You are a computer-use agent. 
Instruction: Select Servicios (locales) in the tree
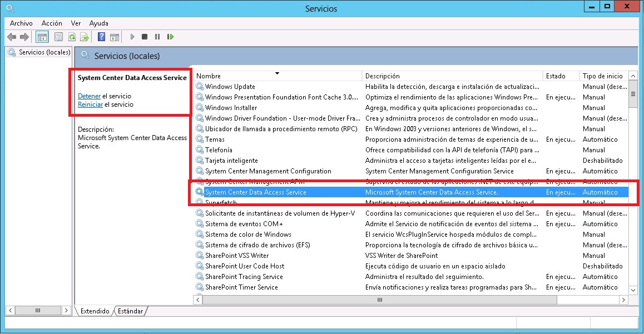click(44, 52)
